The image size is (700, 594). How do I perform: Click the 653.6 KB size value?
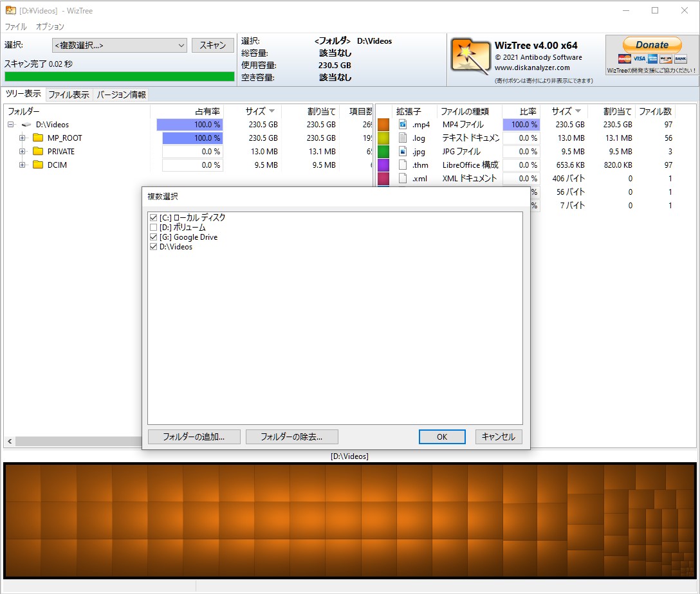[x=570, y=165]
